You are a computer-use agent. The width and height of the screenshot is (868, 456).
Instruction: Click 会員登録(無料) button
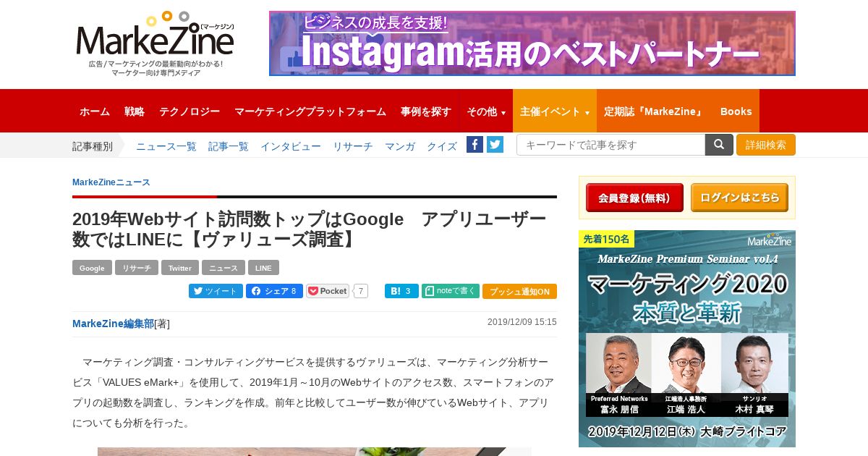click(x=634, y=198)
